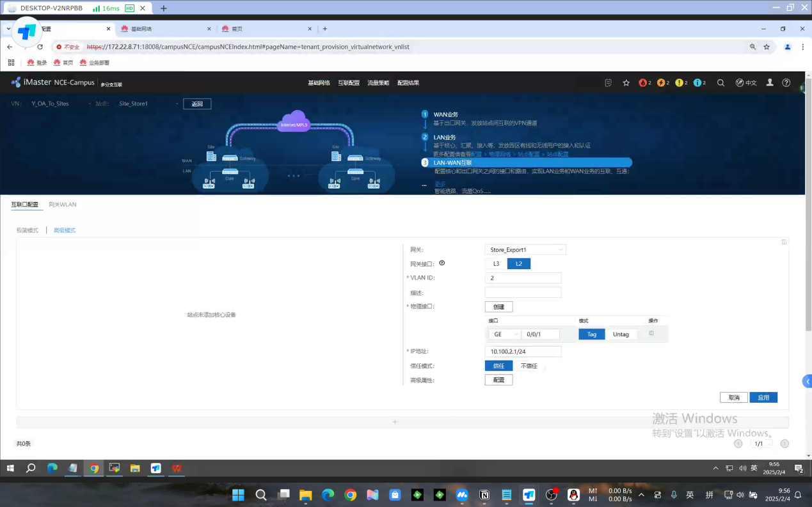Click the iMaster NCE-Campus logo
Image resolution: width=812 pixels, height=507 pixels.
[x=53, y=82]
